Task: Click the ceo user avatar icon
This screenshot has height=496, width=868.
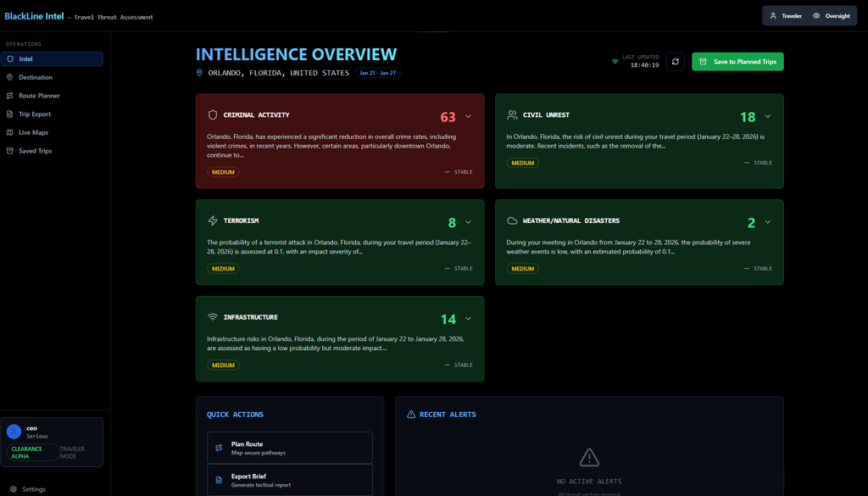Action: [14, 432]
